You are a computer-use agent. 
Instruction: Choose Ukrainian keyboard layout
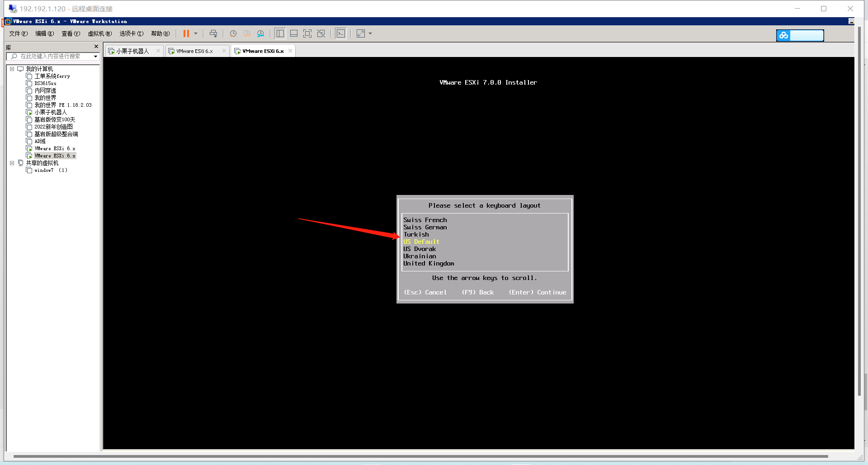click(x=420, y=256)
